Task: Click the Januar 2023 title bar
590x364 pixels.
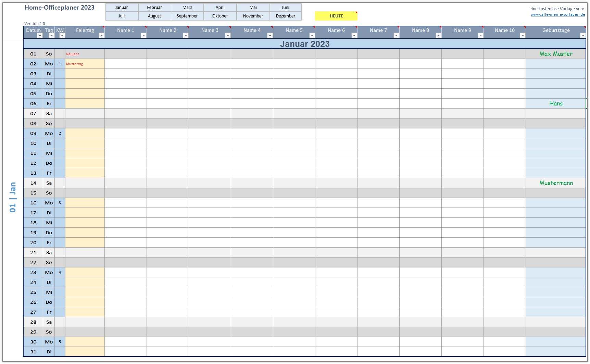Action: 304,44
